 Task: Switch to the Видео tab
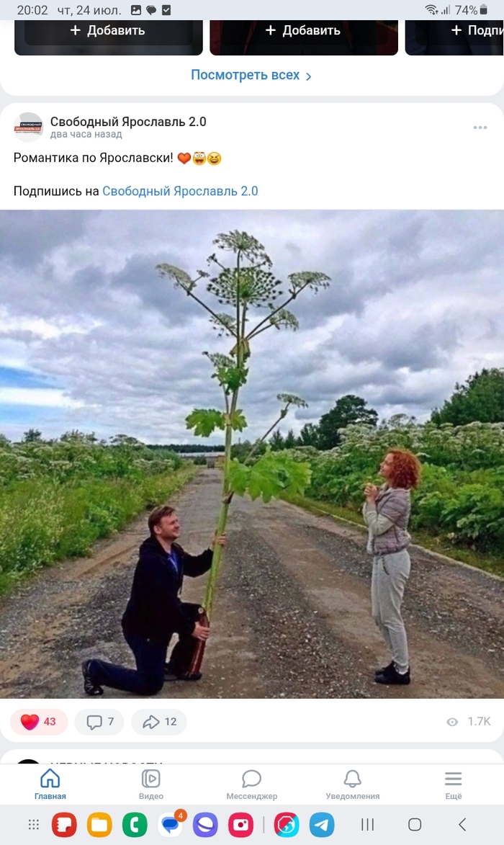[x=150, y=784]
